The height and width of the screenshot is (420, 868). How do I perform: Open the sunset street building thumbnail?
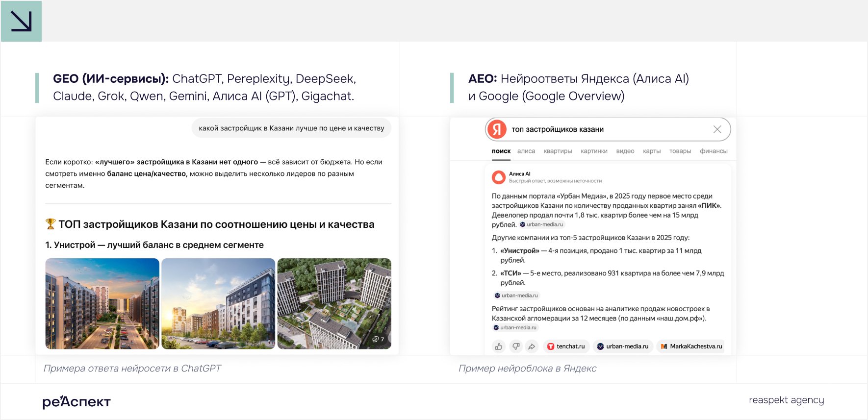click(102, 304)
